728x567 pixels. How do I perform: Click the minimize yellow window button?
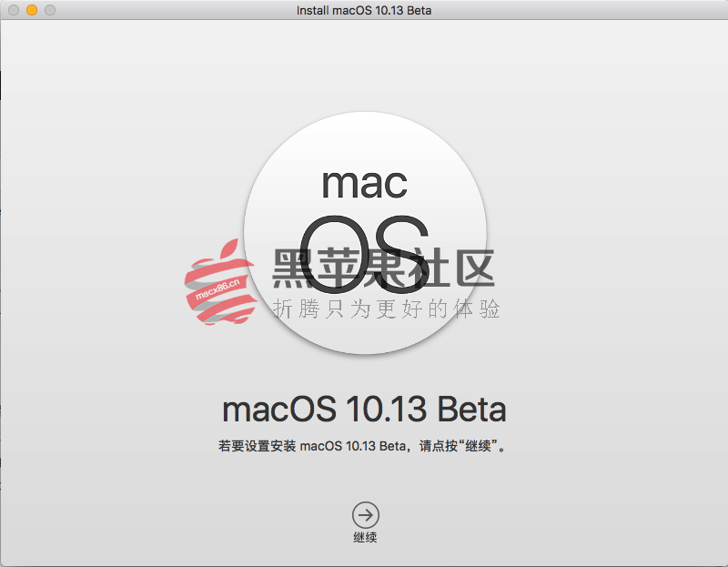pos(32,10)
